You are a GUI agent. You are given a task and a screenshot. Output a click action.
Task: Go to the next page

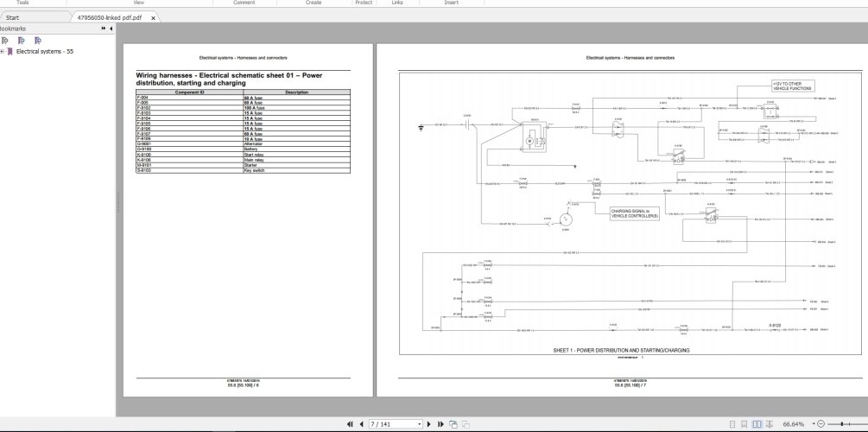(429, 424)
